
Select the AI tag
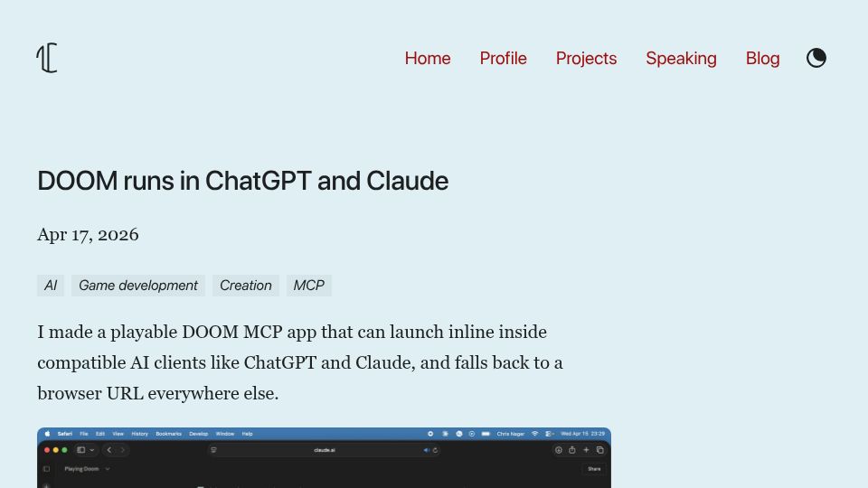51,286
